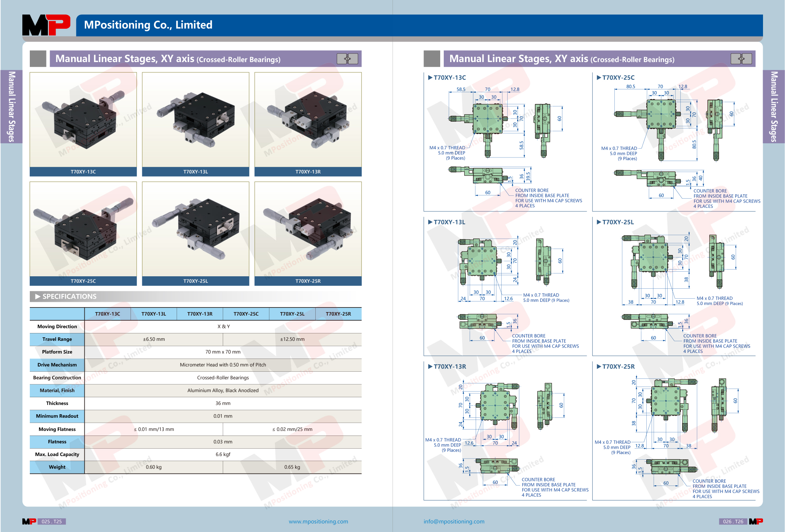Image resolution: width=785 pixels, height=532 pixels.
Task: Click the T70XY-25R drawing heading
Action: [619, 367]
